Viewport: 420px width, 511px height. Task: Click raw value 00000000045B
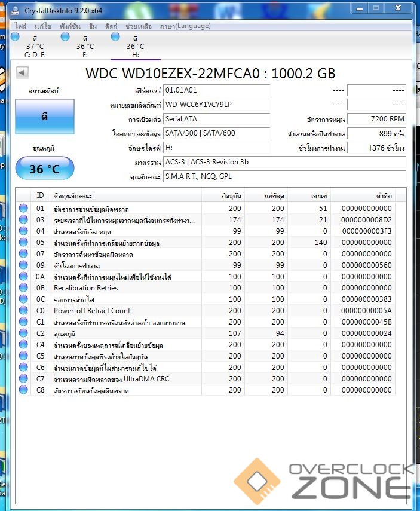pyautogui.click(x=367, y=322)
